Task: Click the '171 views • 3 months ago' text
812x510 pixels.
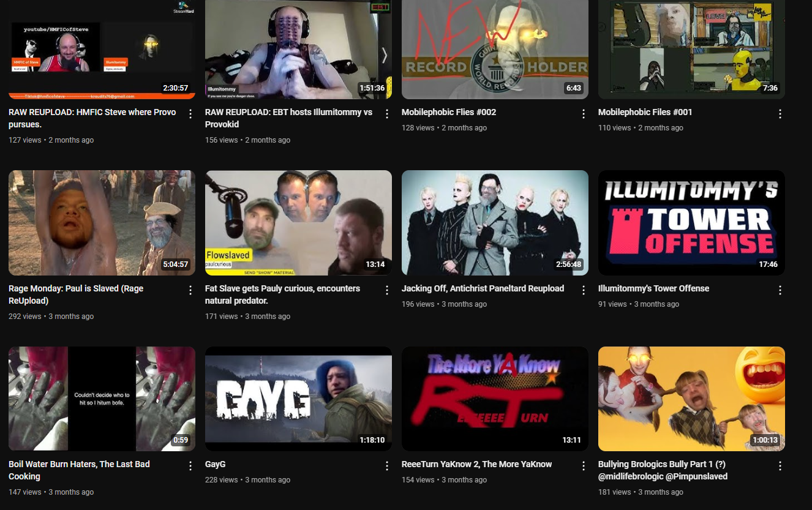Action: click(x=248, y=317)
